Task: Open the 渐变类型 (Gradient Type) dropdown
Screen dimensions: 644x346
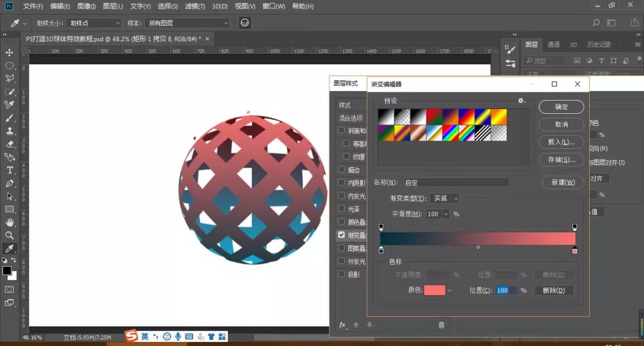Action: click(x=444, y=198)
